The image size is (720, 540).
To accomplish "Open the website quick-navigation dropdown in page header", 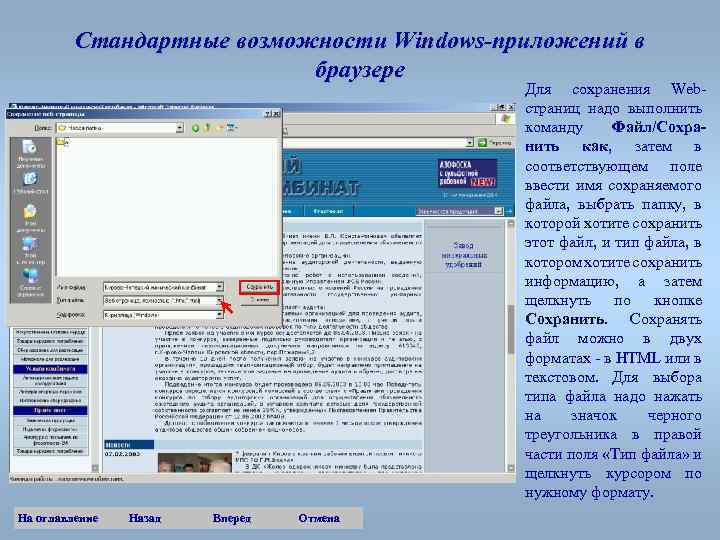I will 459,211.
